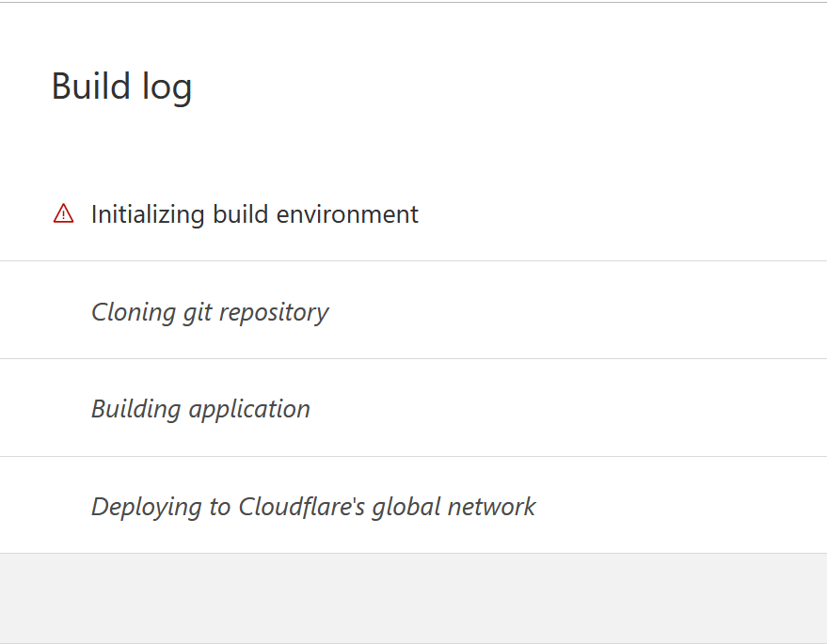This screenshot has height=644, width=827.
Task: Expand the Initializing build environment step
Action: pos(255,214)
